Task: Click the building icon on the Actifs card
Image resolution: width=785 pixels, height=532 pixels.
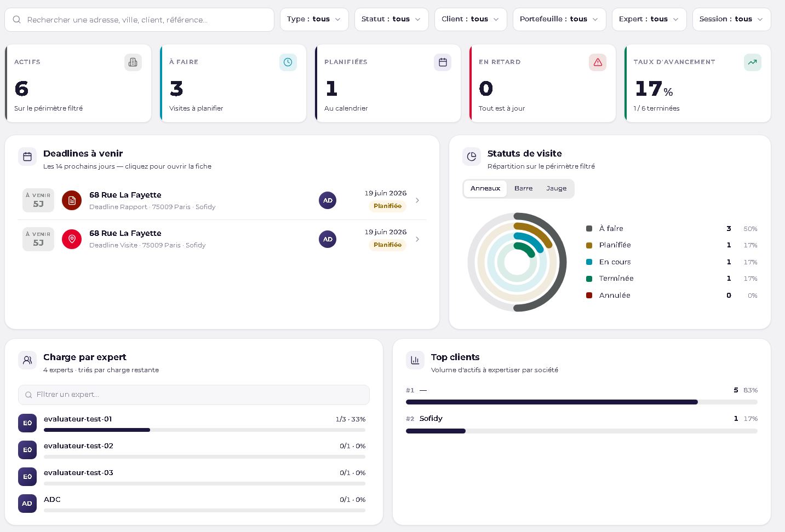Action: 133,62
